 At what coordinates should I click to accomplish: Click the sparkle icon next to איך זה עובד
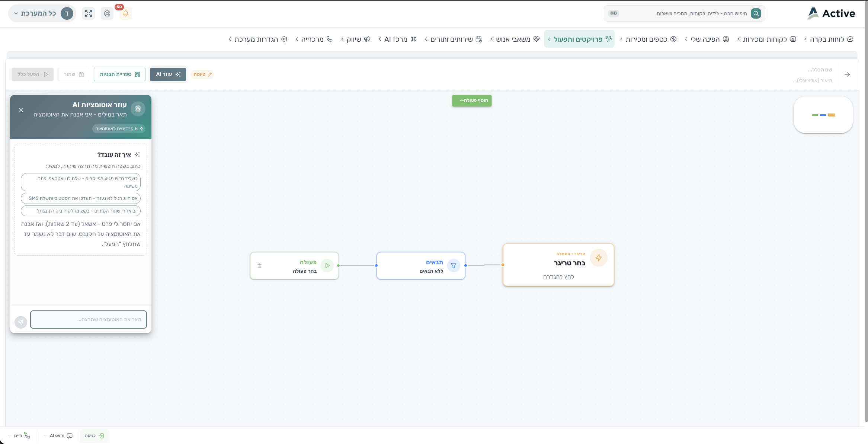click(137, 154)
